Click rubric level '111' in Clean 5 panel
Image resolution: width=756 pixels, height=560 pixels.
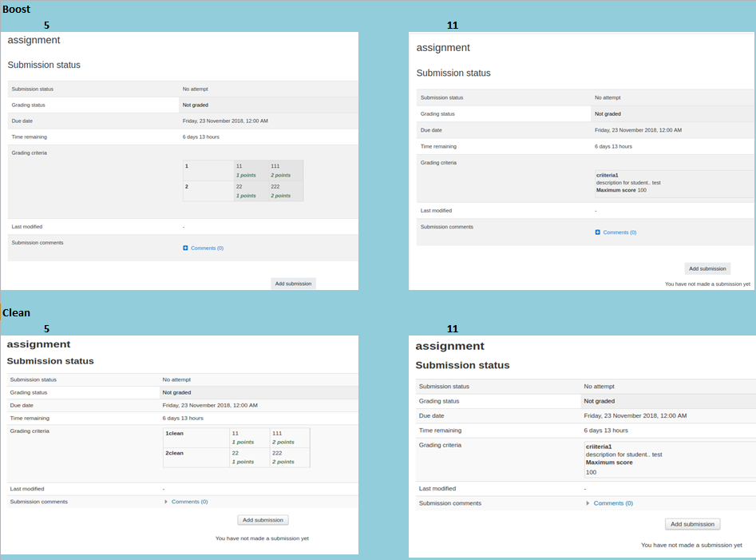(289, 438)
